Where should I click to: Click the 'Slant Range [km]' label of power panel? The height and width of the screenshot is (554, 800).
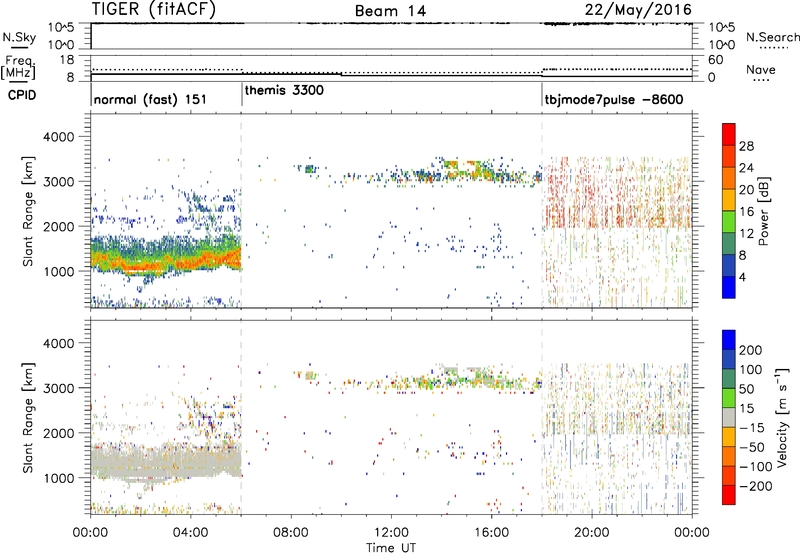[28, 211]
